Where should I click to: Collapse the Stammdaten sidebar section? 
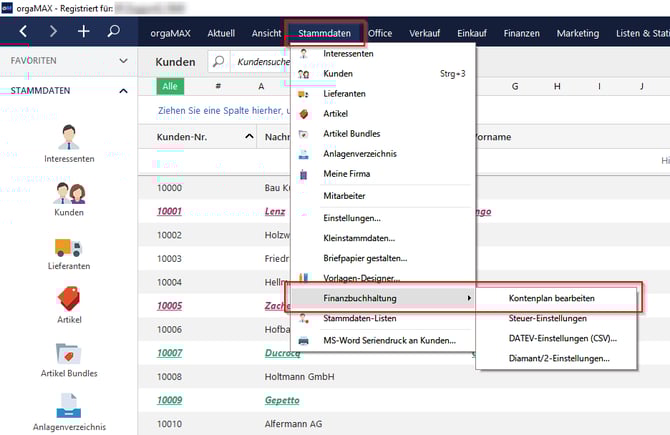[123, 91]
